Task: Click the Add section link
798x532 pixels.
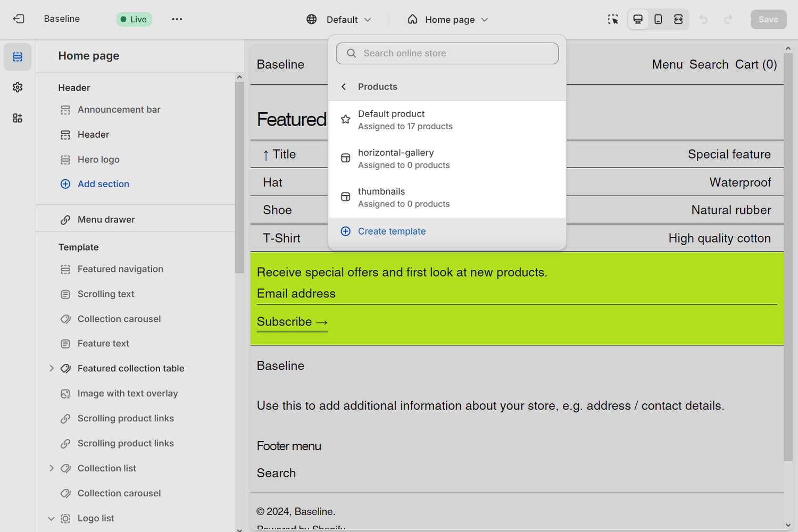Action: point(103,184)
